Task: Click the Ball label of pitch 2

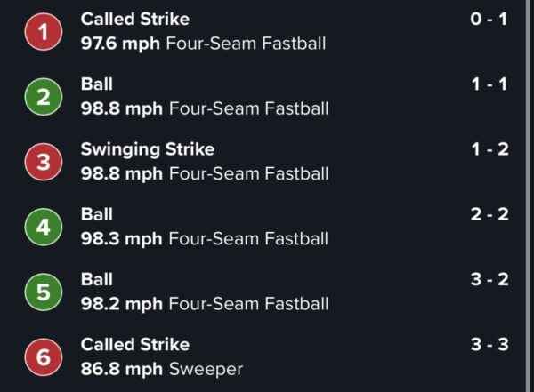Action: click(97, 84)
